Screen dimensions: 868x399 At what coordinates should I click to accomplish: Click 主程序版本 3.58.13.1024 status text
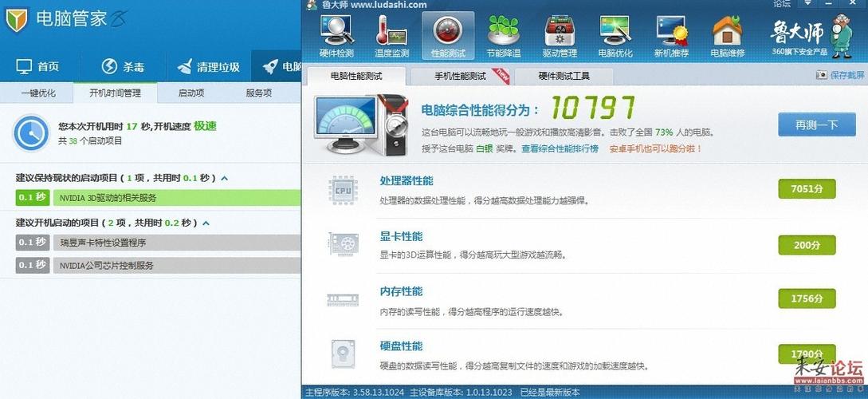coord(354,393)
